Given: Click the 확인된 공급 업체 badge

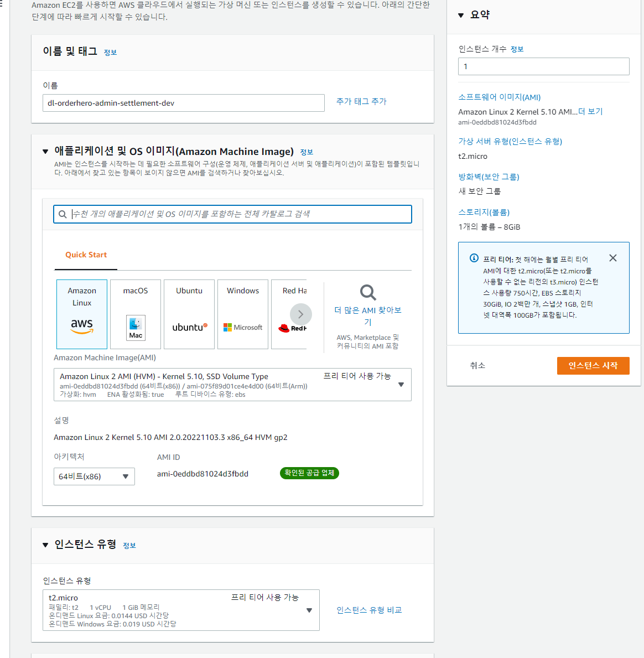Looking at the screenshot, I should tap(309, 473).
